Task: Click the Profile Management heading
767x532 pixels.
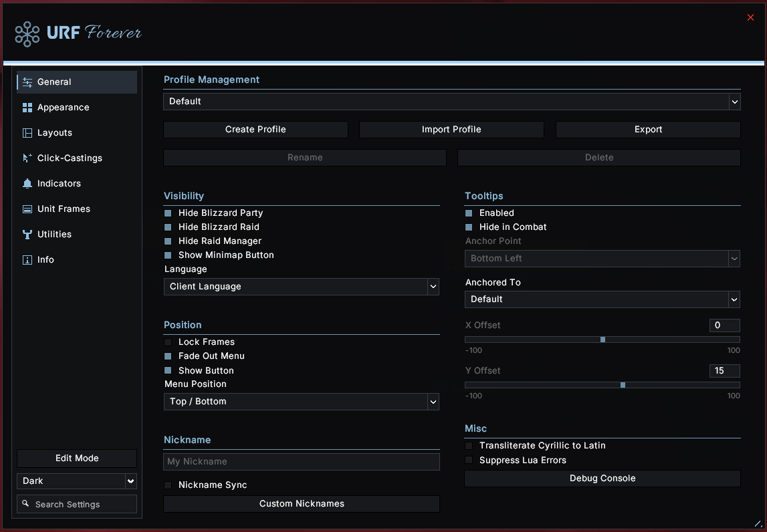Action: pyautogui.click(x=211, y=80)
